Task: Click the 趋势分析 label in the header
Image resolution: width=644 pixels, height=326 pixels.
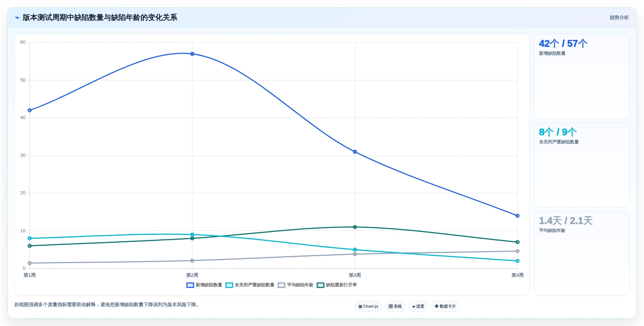Action: [x=619, y=18]
